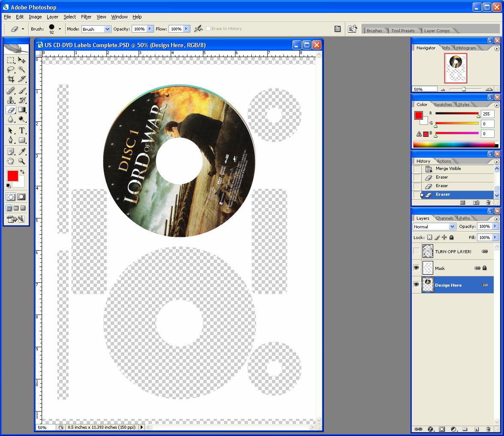This screenshot has height=436, width=504.
Task: Select the Zoom tool
Action: [21, 161]
